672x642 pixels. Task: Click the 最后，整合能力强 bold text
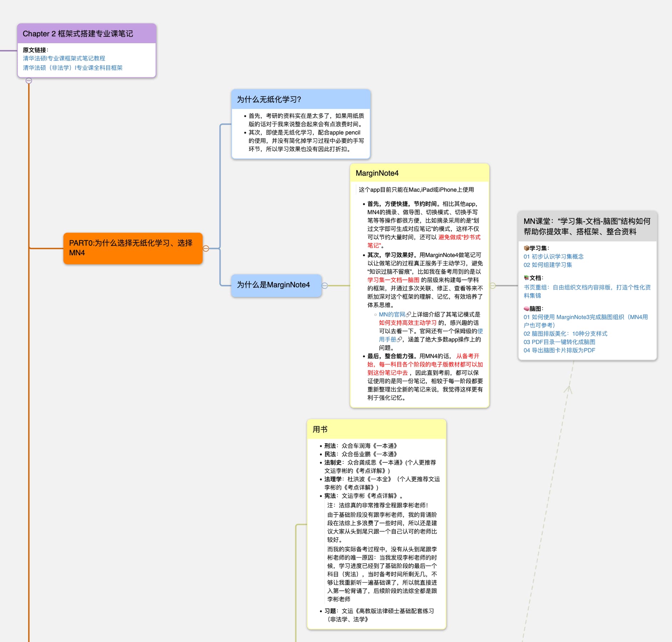pos(391,356)
